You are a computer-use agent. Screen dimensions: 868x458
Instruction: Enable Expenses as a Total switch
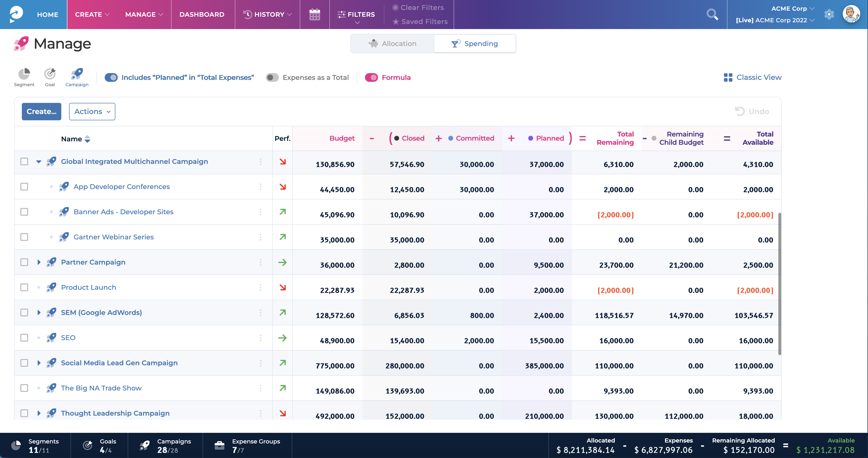[x=272, y=77]
